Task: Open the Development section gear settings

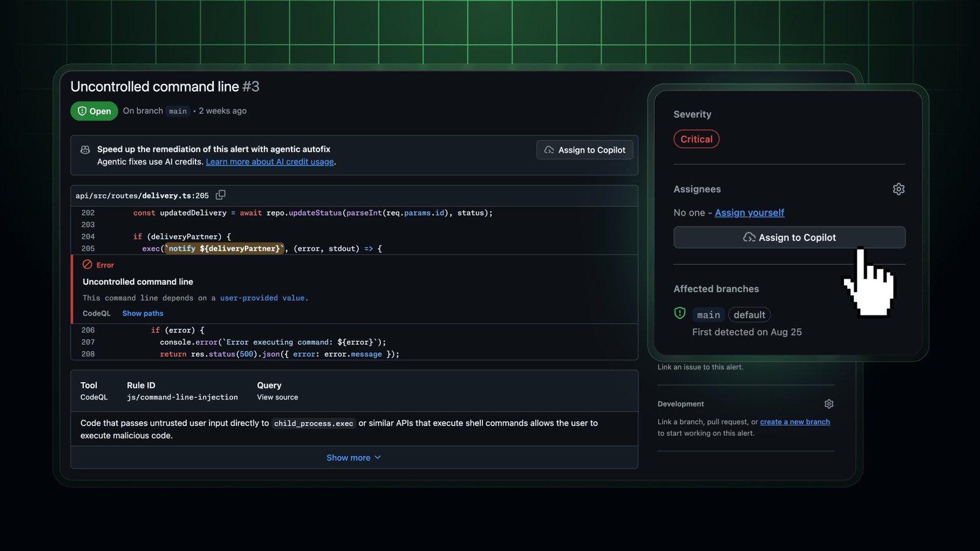Action: (829, 404)
